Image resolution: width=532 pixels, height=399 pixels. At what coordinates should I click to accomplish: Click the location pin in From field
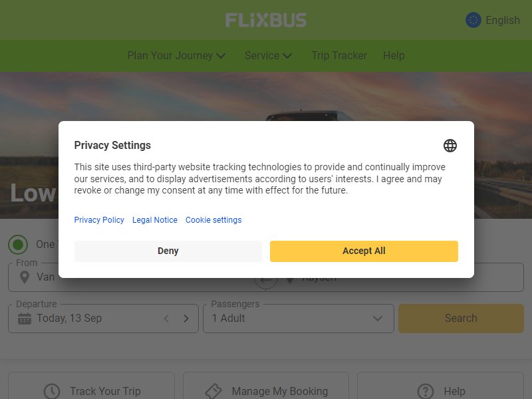pyautogui.click(x=25, y=277)
